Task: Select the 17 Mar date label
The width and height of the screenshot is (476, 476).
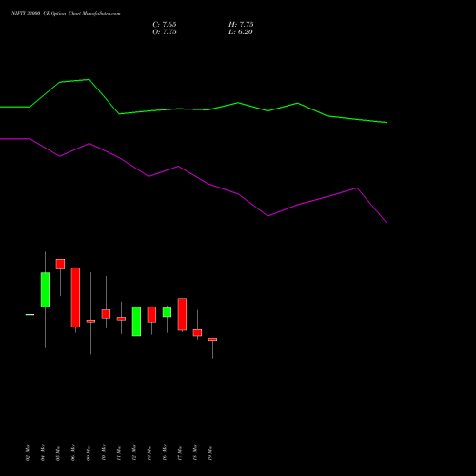Action: [180, 452]
